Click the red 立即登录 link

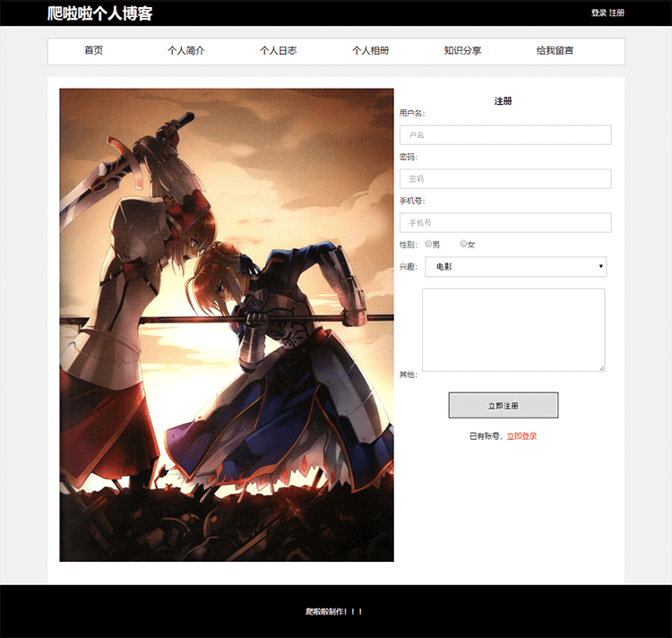point(521,436)
